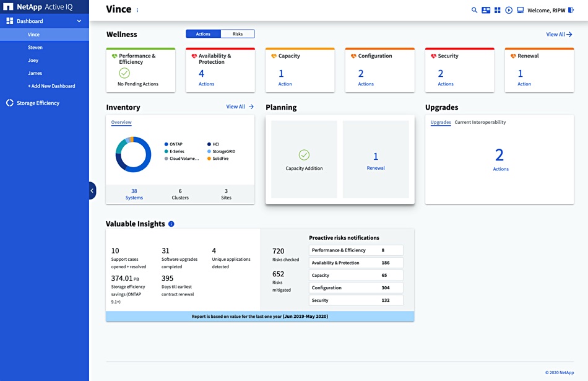Select the Upgrades tab in Upgrades panel
588x381 pixels.
coord(441,122)
